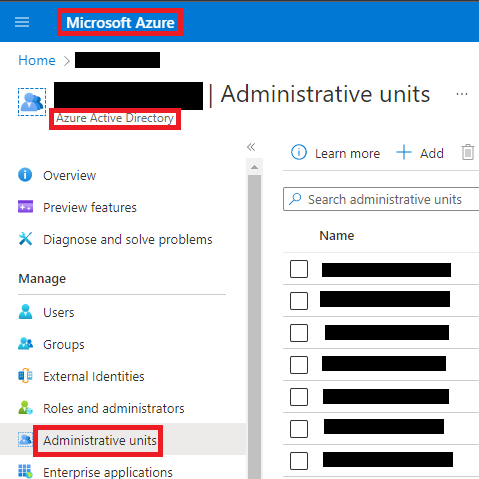Click the Users person icon
This screenshot has height=479, width=479.
pyautogui.click(x=25, y=312)
